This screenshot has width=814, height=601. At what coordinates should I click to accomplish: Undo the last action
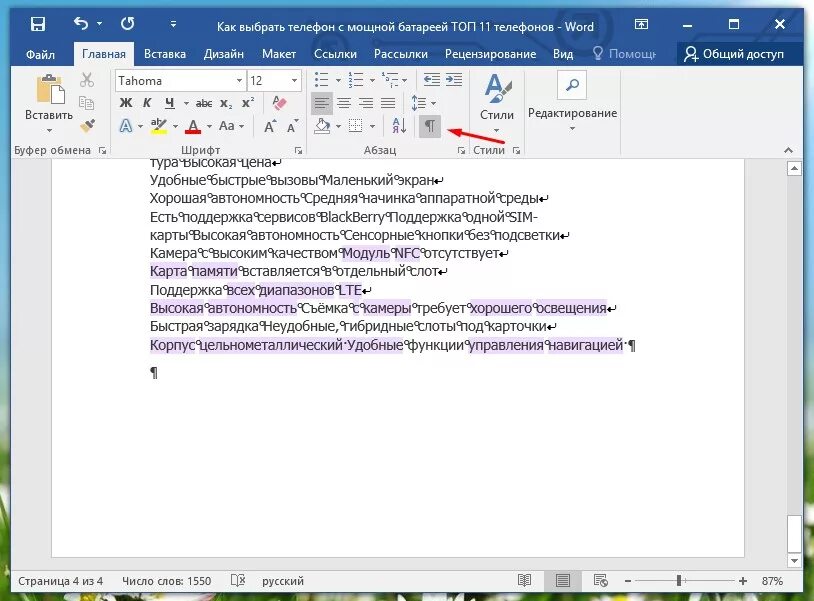[x=81, y=23]
